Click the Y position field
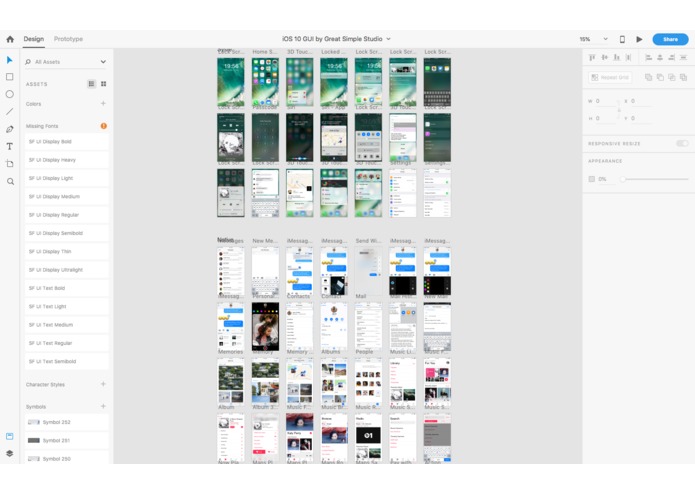695x494 pixels. click(640, 118)
